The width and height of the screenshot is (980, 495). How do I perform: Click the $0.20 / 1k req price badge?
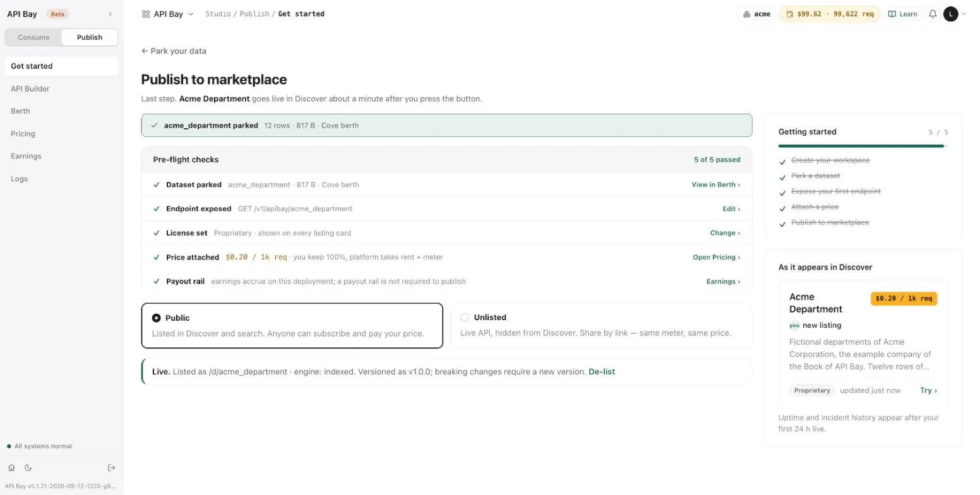[x=904, y=299]
